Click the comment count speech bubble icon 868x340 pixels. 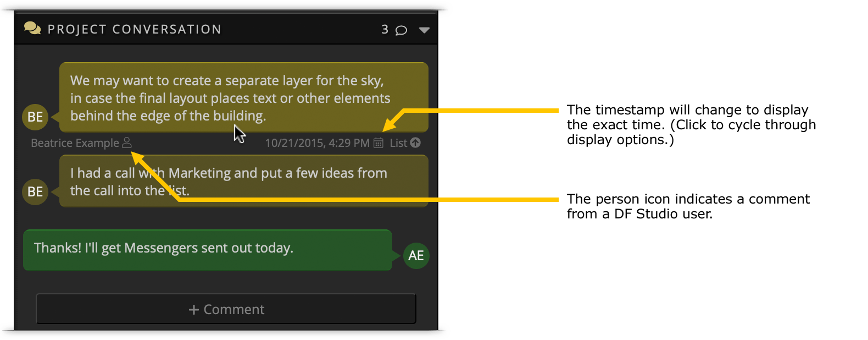coord(402,30)
